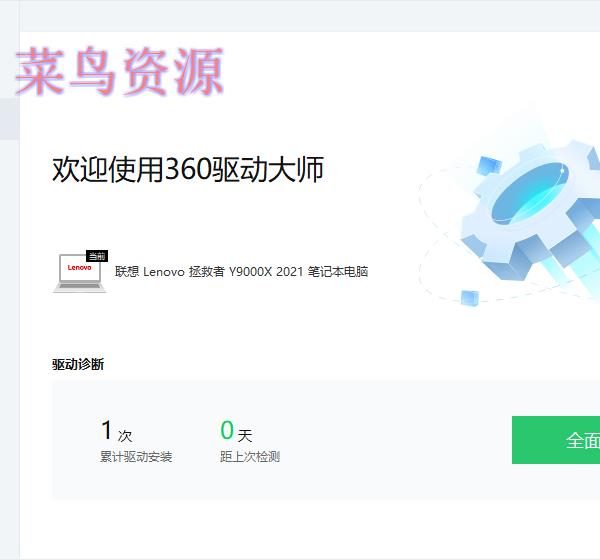Click the green 0 days number

point(227,430)
